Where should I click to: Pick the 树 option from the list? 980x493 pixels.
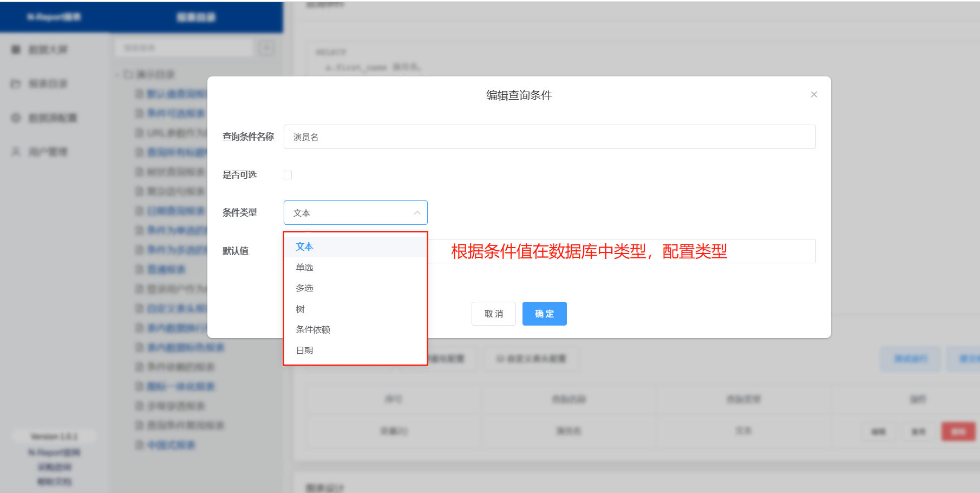300,309
